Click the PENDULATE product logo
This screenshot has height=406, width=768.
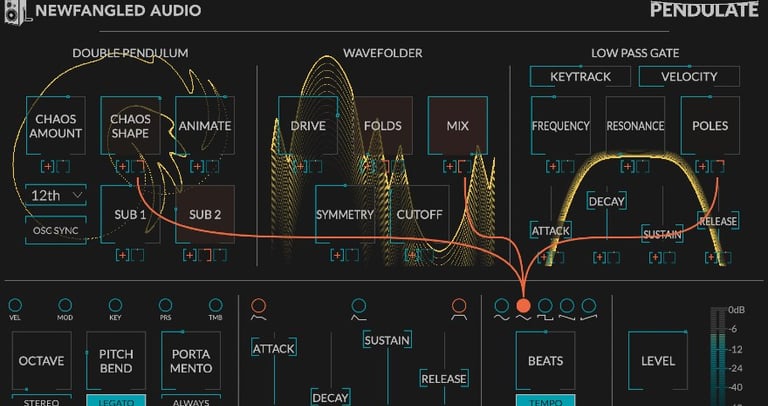tap(704, 9)
